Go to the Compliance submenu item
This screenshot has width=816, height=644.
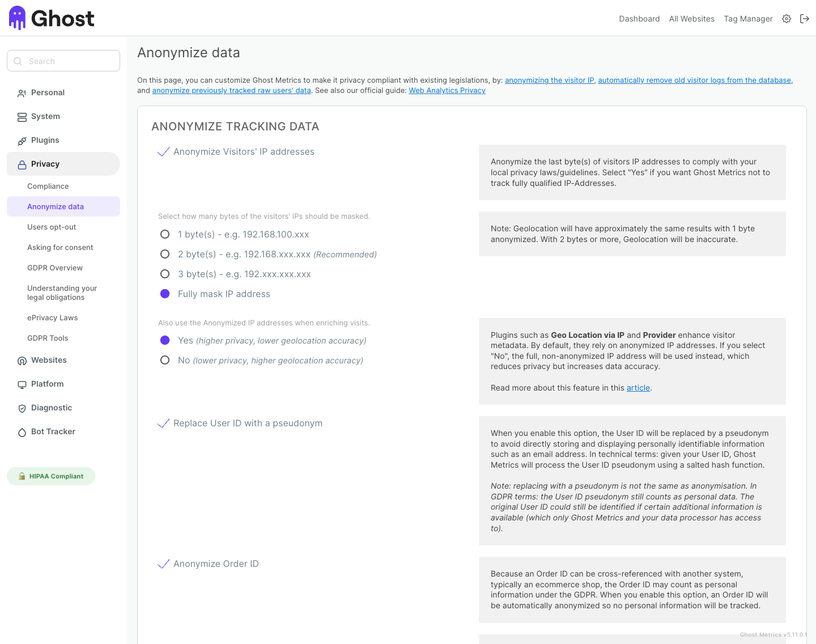click(x=63, y=186)
